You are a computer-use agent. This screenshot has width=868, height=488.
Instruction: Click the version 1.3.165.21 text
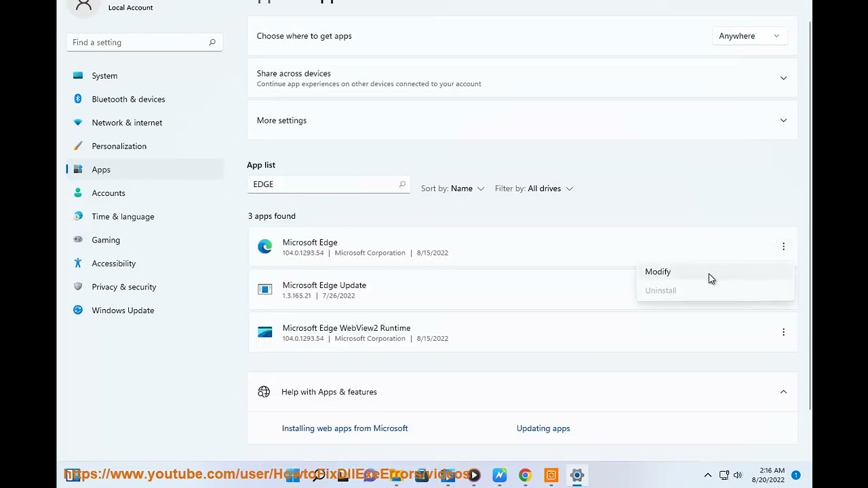pos(296,296)
